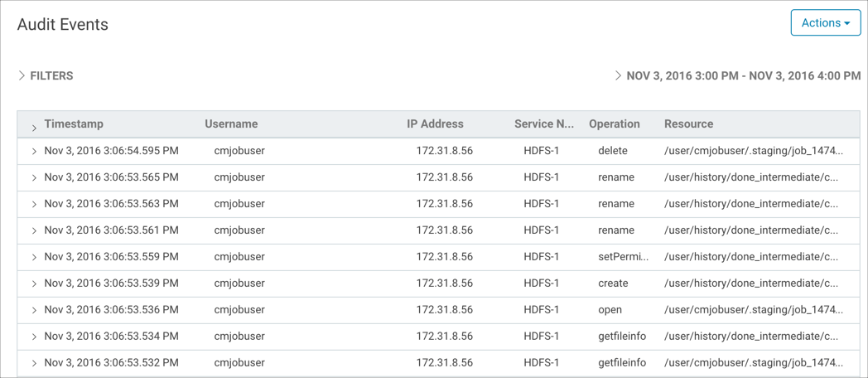Sort by the Timestamp column header
The height and width of the screenshot is (378, 868).
click(74, 124)
